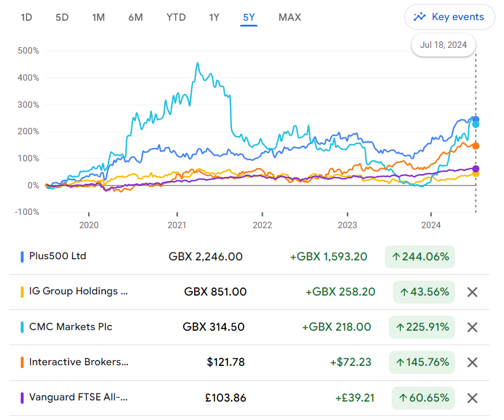Click the orange Interactive Brokers endpoint dot
504x420 pixels.
point(476,146)
